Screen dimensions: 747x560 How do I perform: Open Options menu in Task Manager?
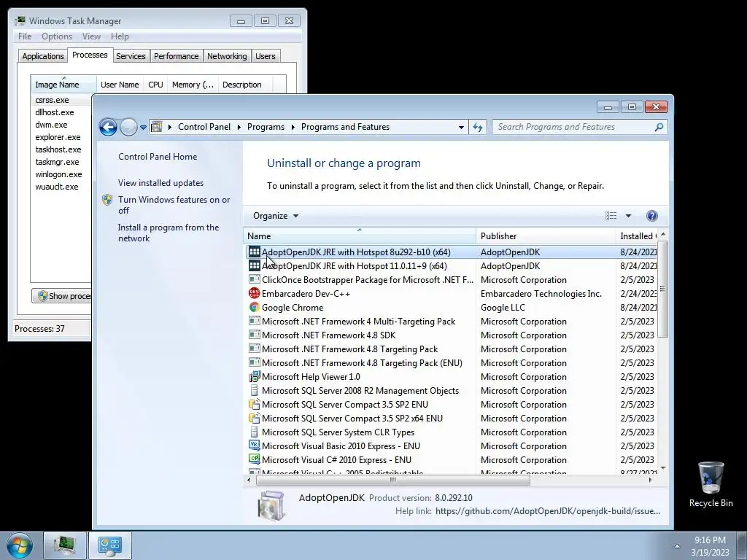pos(57,36)
